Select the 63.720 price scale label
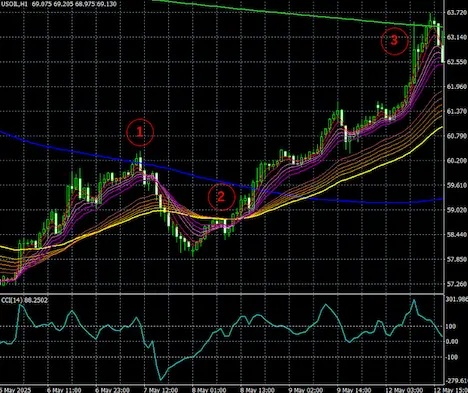Screen dimensions: 468x393 (457, 13)
